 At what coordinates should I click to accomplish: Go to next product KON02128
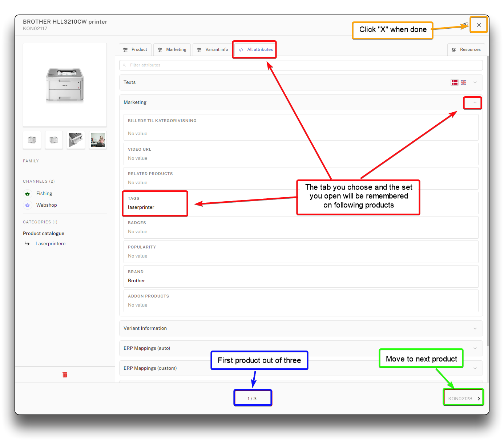pyautogui.click(x=464, y=398)
